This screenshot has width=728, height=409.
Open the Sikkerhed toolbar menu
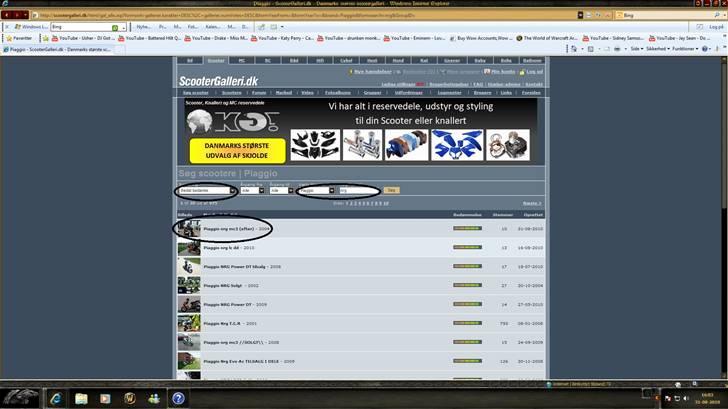pyautogui.click(x=654, y=48)
